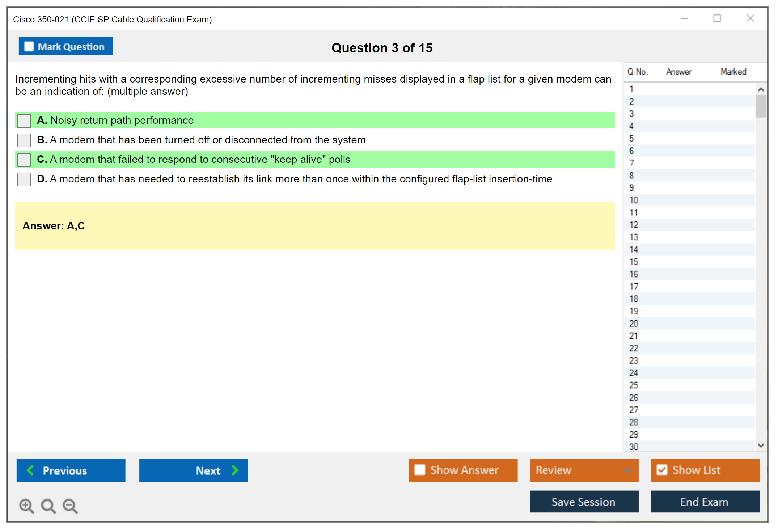Check answer B modem turned off
The height and width of the screenshot is (532, 778).
coord(24,140)
